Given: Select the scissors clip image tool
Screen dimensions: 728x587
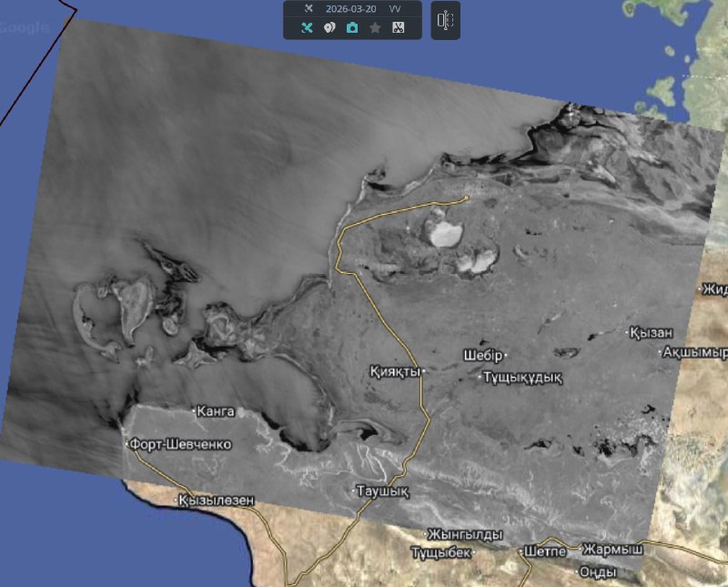Looking at the screenshot, I should pyautogui.click(x=398, y=28).
